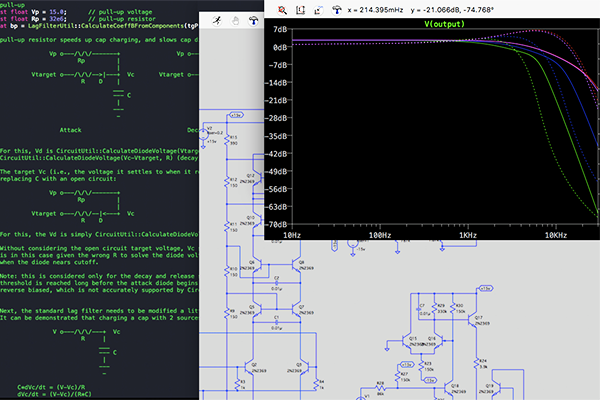600x400 pixels.
Task: Select resistor R24 3.3k
Action: pos(477,363)
